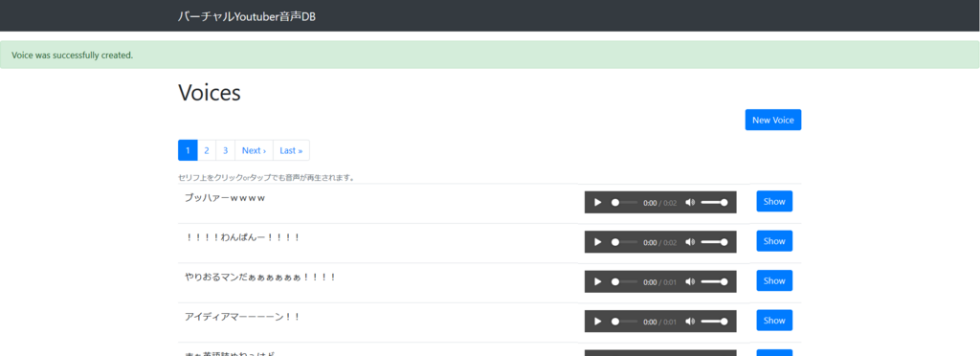Image resolution: width=980 pixels, height=356 pixels.
Task: Click seek bar of ブッハァーｗｗｗｗ player
Action: click(624, 202)
